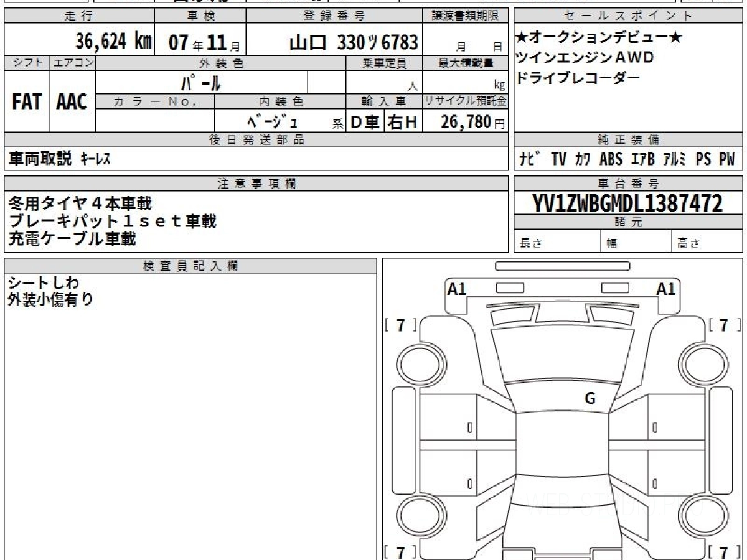Click the 最大積載量 header

pos(466,63)
